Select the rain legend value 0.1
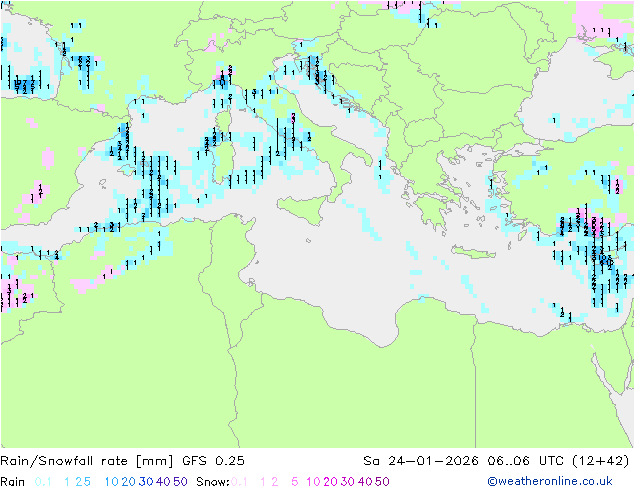This screenshot has width=634, height=490. tap(43, 482)
